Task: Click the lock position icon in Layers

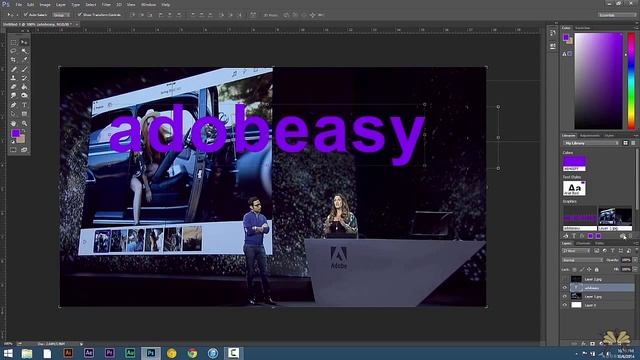Action: tap(589, 269)
